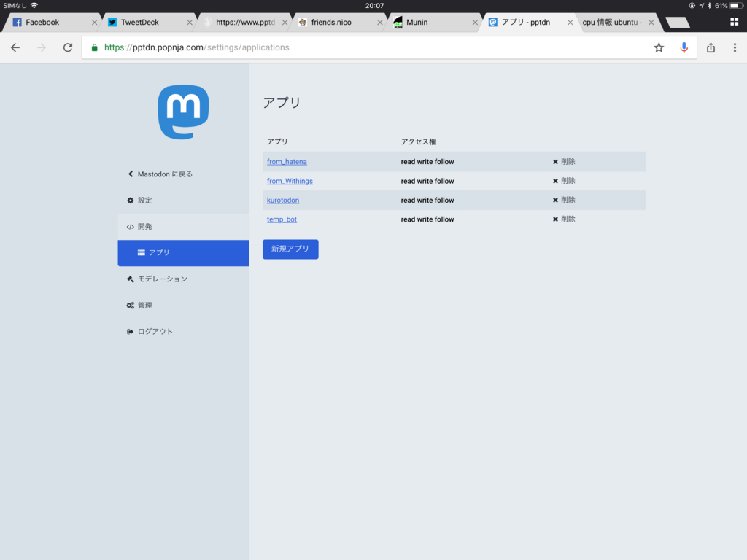Screen dimensions: 747x560
Task: Click the アプリ page heading
Action: tap(282, 102)
